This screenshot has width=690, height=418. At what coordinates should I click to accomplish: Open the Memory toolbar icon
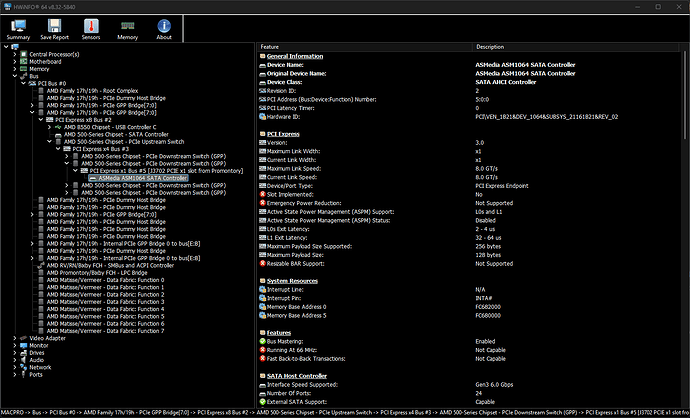tap(127, 26)
